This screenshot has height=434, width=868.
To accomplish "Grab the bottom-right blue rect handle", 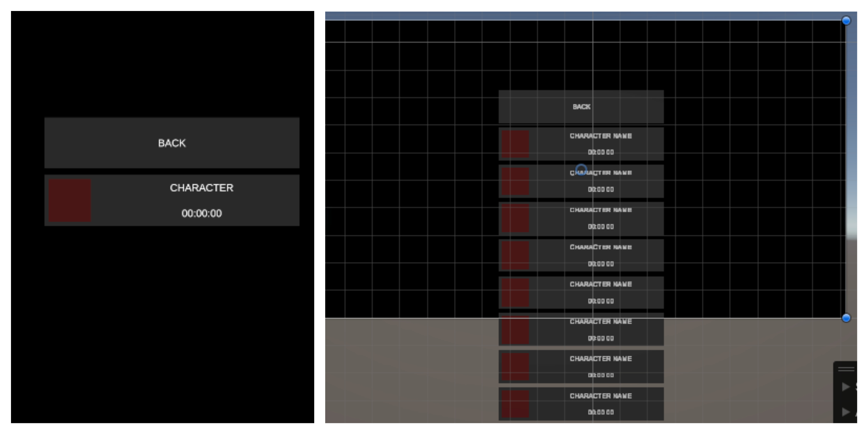I will point(846,318).
